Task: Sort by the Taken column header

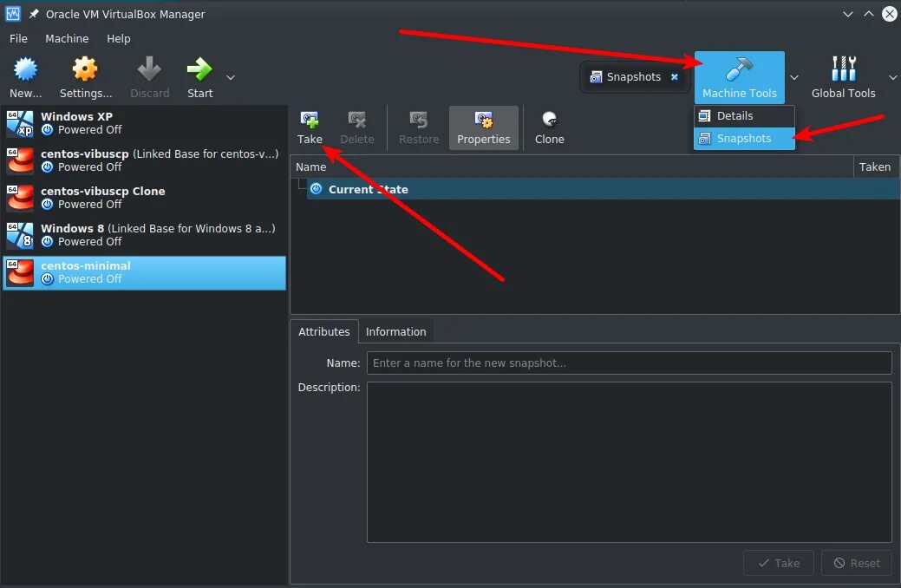Action: pyautogui.click(x=877, y=167)
